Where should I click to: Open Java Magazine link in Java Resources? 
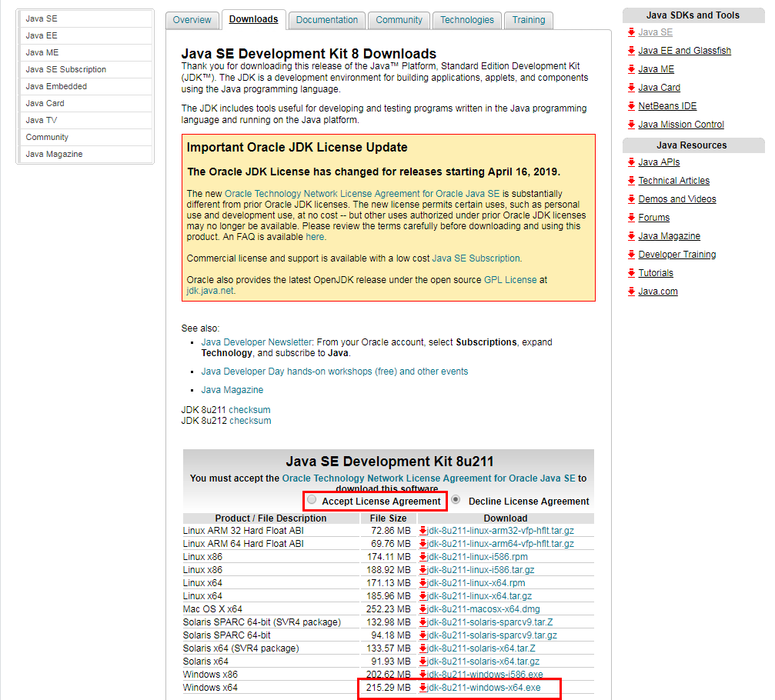[x=670, y=236]
